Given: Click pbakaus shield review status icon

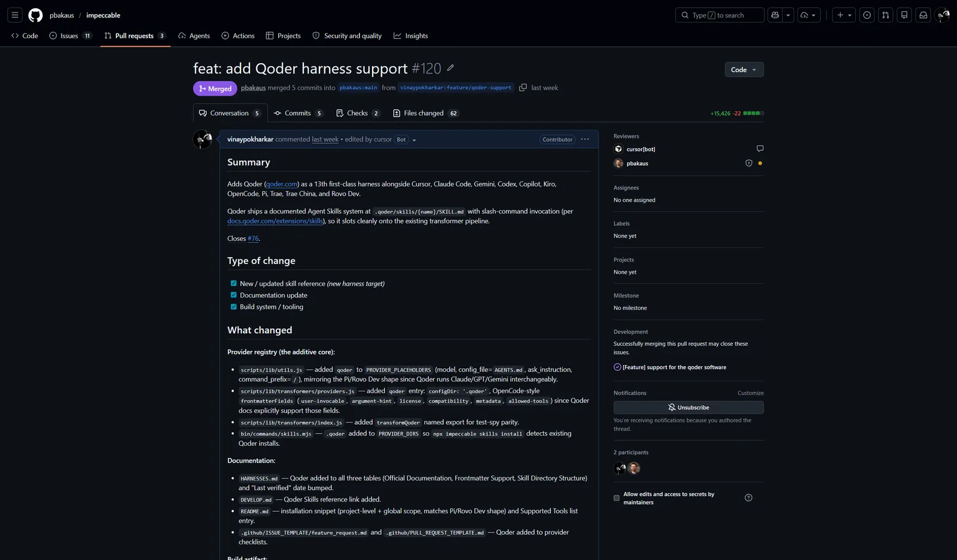Looking at the screenshot, I should (749, 163).
